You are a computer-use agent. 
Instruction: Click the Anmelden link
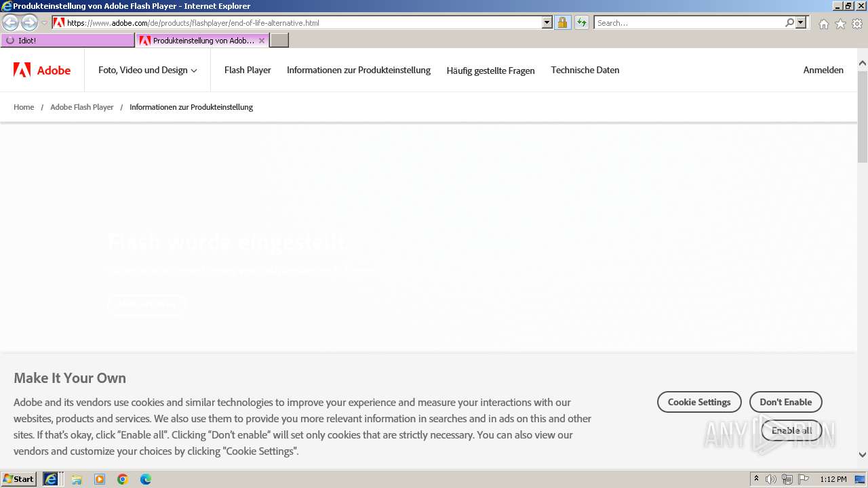coord(823,70)
